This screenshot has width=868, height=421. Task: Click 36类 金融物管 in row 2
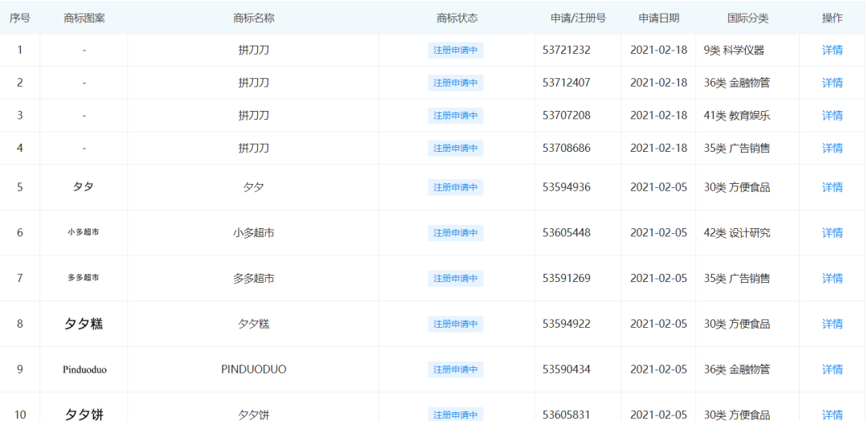(737, 83)
